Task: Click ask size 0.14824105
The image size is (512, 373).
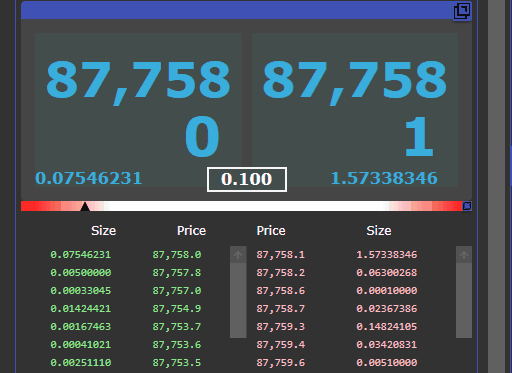Action: coord(387,327)
